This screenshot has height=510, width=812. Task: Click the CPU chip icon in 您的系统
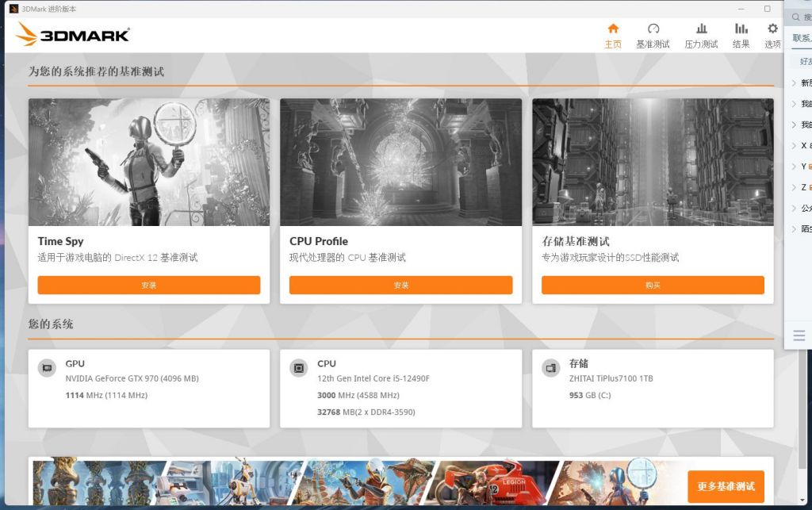coord(299,368)
